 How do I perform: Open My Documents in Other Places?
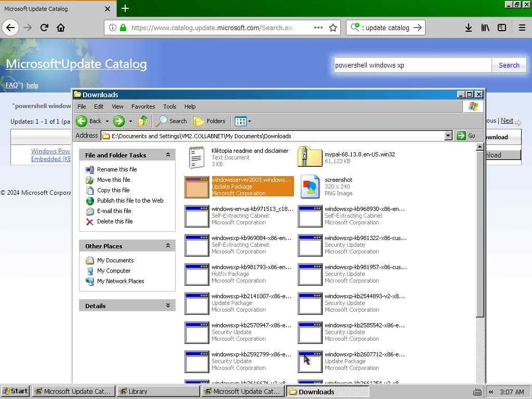tap(115, 261)
